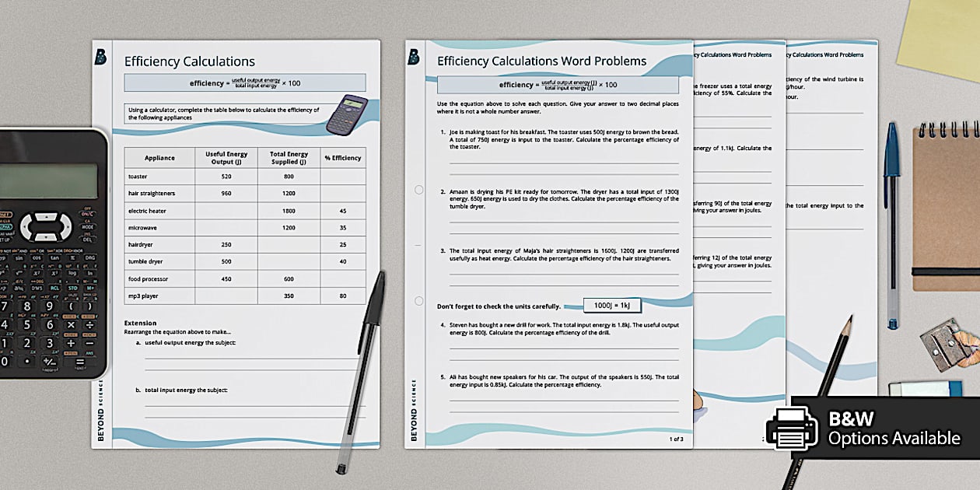Image resolution: width=980 pixels, height=490 pixels.
Task: Select the Efficiency Calculations title heading
Action: [x=189, y=61]
